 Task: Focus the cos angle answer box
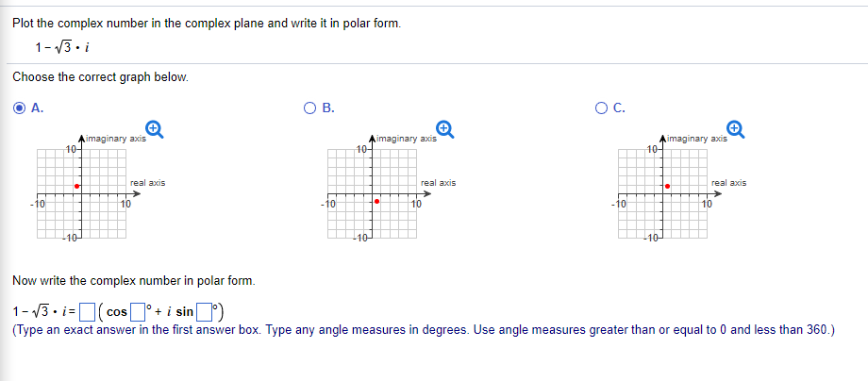coord(136,313)
